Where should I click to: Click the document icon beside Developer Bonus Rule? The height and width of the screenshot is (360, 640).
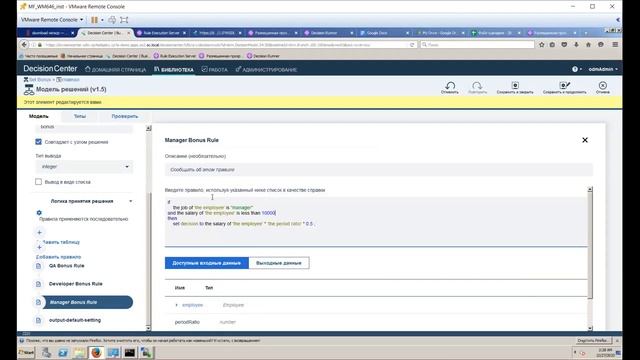[x=38, y=284]
